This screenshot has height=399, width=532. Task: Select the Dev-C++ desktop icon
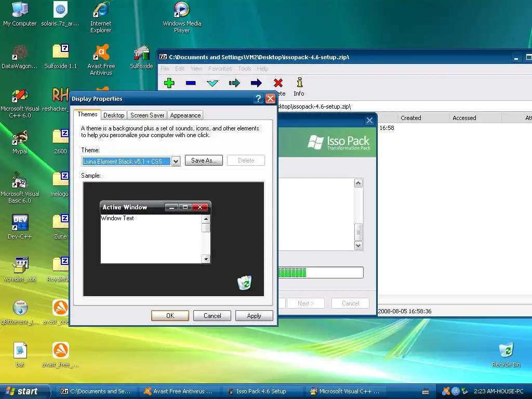20,227
